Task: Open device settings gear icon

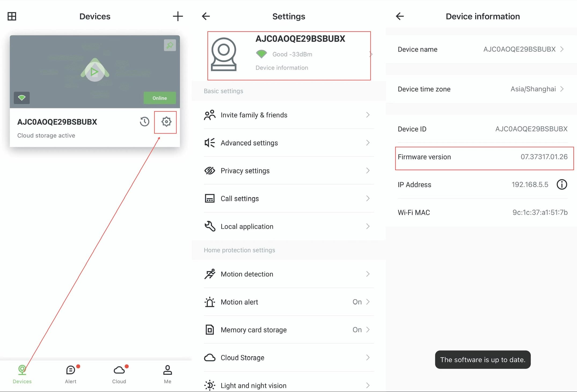Action: (166, 122)
